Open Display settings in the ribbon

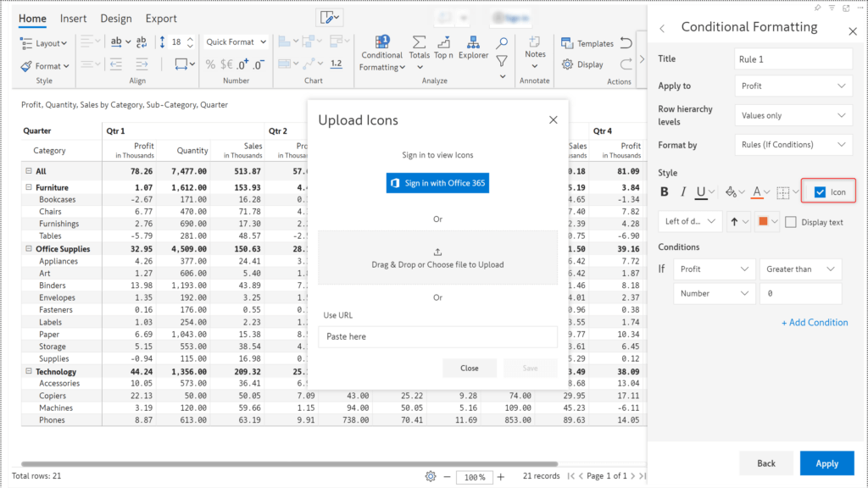(582, 64)
